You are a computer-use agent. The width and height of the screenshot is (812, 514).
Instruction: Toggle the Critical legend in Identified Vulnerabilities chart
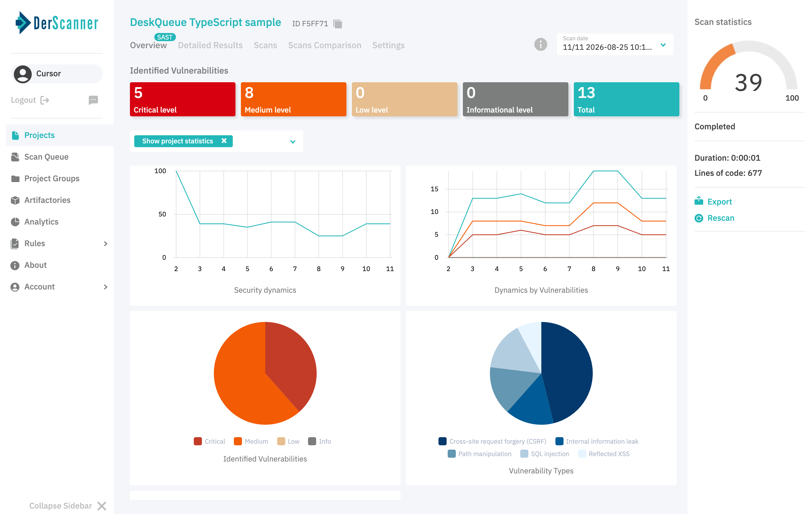pos(209,441)
